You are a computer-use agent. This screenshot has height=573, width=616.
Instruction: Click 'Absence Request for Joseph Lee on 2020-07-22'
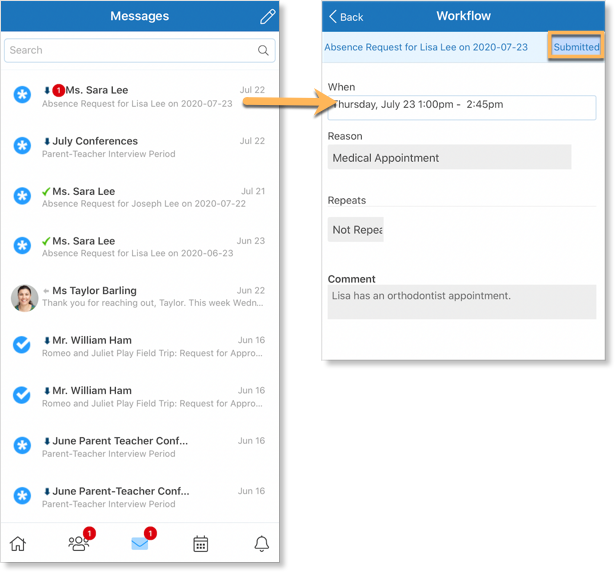(144, 204)
